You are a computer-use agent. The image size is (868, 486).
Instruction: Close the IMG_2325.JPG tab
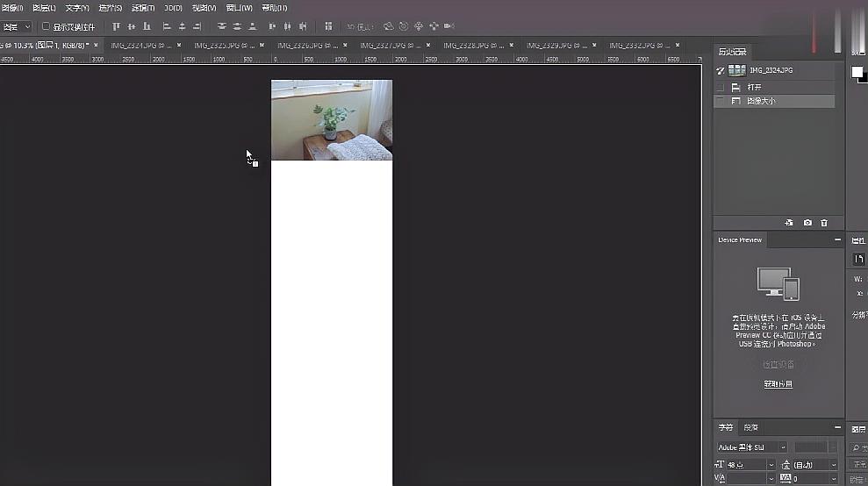coord(262,46)
